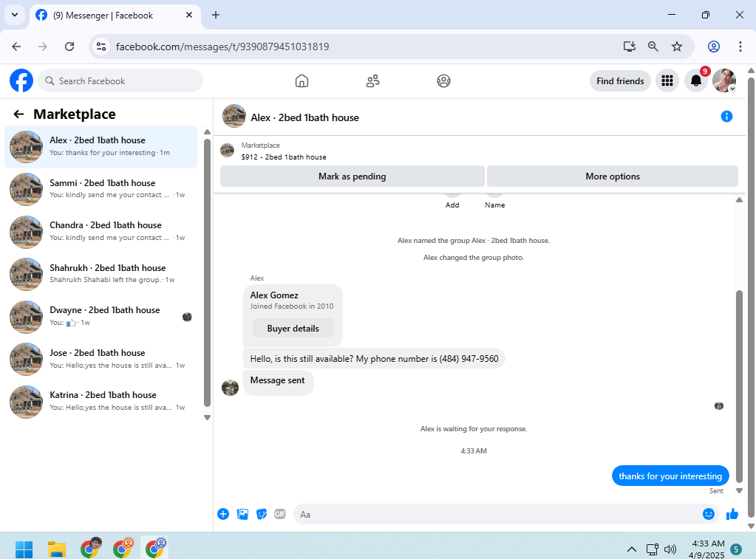This screenshot has width=756, height=559.
Task: Go to the Home feed icon
Action: [302, 80]
